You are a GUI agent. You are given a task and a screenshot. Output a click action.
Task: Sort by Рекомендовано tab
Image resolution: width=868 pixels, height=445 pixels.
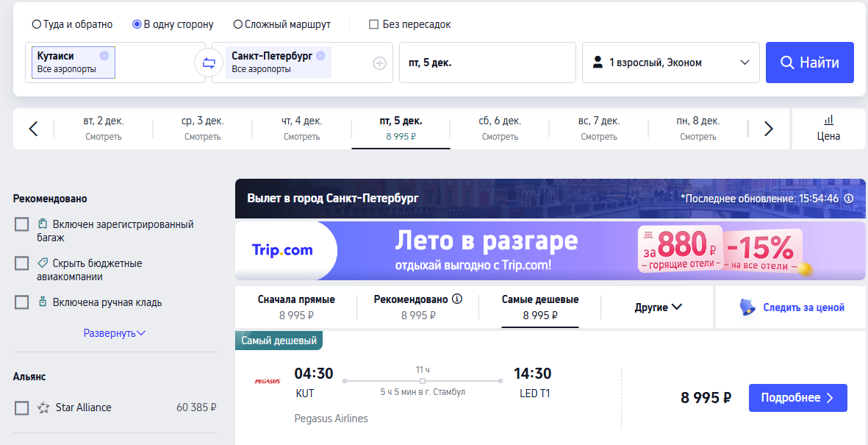[418, 307]
